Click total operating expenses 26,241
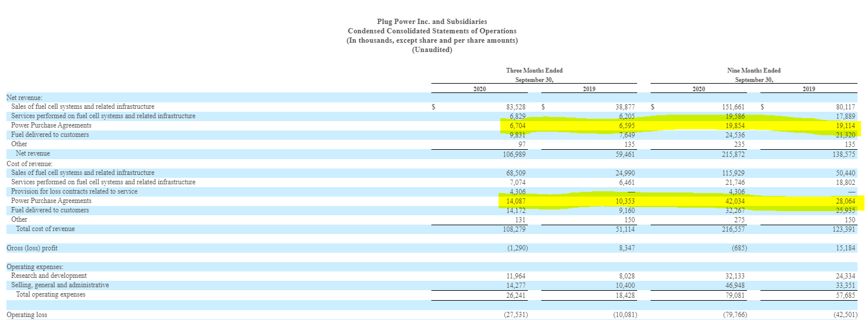Screen dimensions: 868x320 pos(517,294)
